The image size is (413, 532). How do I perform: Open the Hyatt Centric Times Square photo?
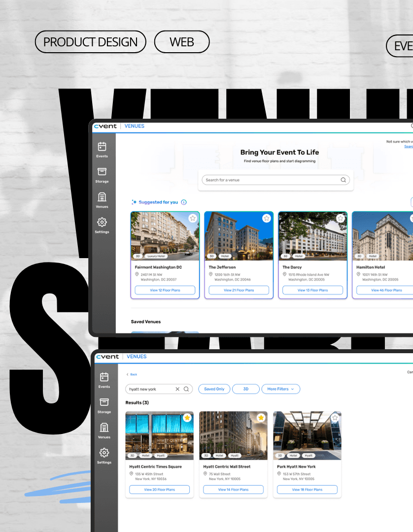[160, 435]
